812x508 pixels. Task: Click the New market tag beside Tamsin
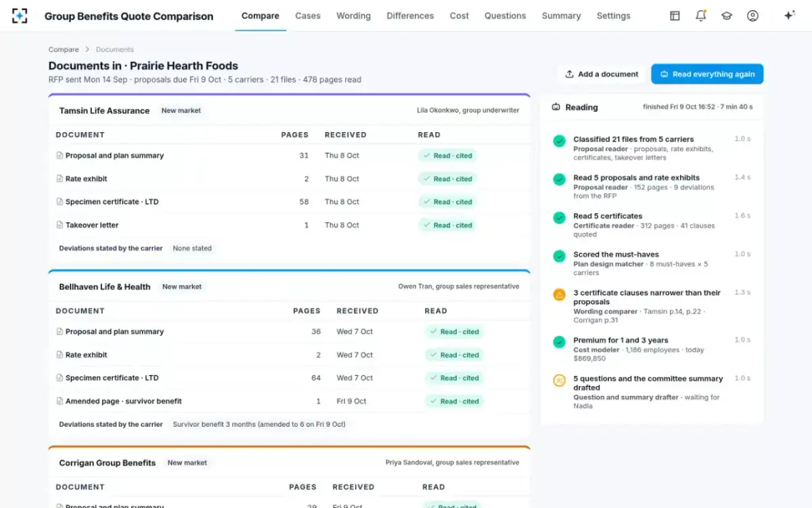pos(181,110)
